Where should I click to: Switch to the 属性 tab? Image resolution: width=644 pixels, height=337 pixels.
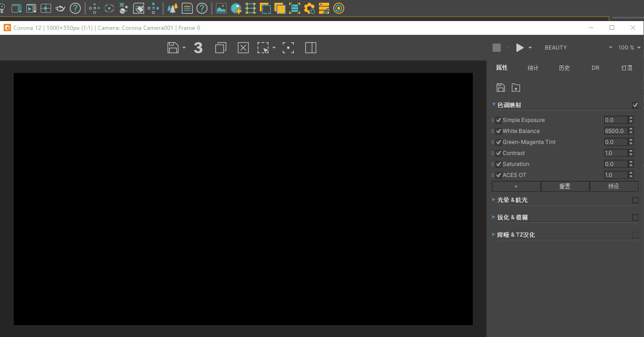point(502,68)
